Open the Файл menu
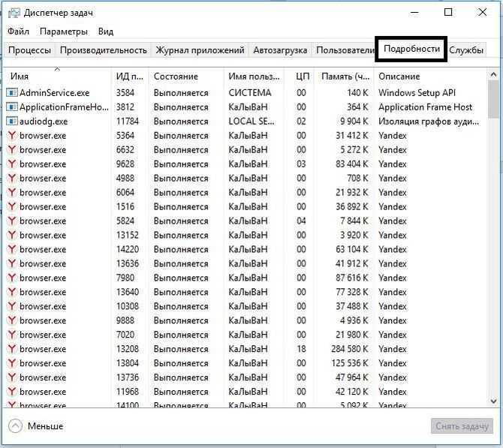Viewport: 503px width, 448px height. point(18,32)
